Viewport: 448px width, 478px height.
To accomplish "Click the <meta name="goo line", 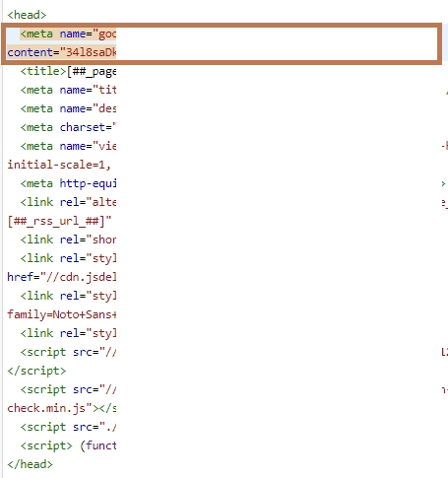I will [68, 34].
